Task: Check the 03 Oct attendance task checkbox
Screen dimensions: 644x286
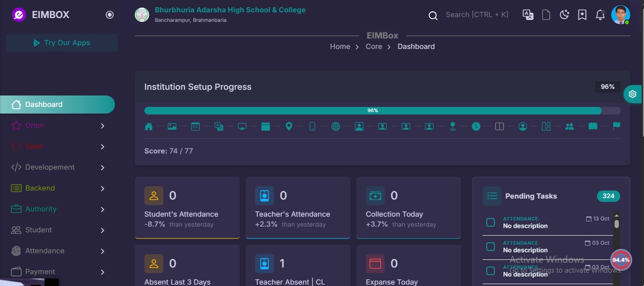Action: coord(491,247)
